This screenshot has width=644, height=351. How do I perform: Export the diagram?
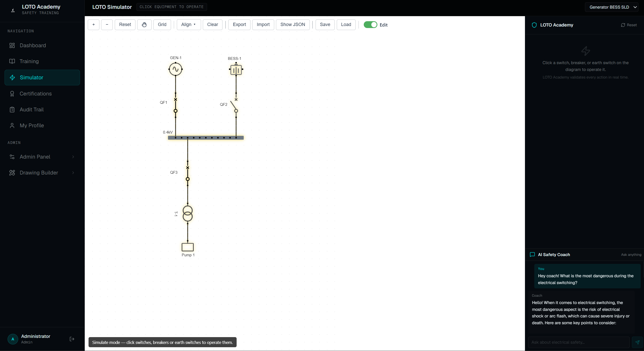[239, 24]
